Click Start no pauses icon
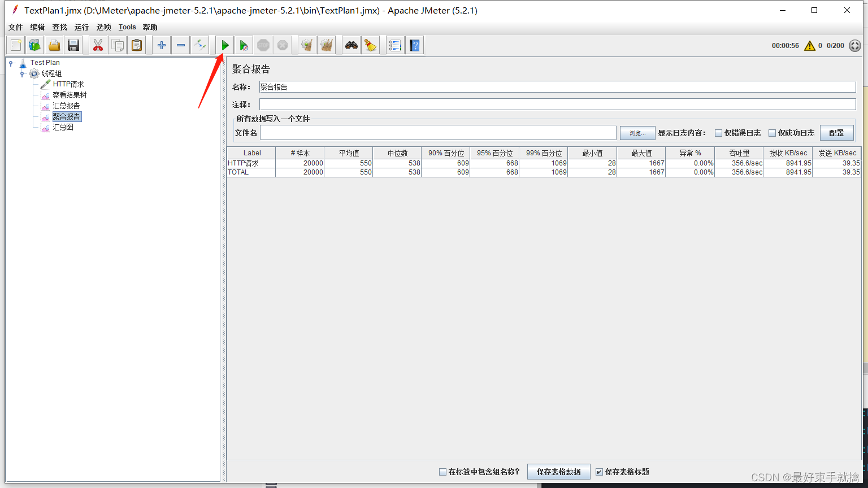 (x=244, y=45)
